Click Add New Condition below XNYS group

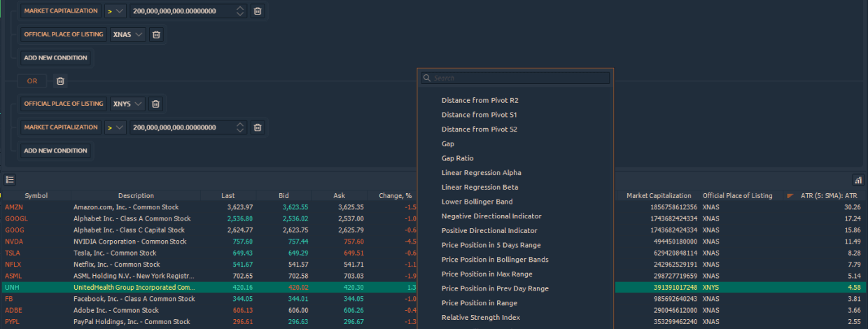55,150
